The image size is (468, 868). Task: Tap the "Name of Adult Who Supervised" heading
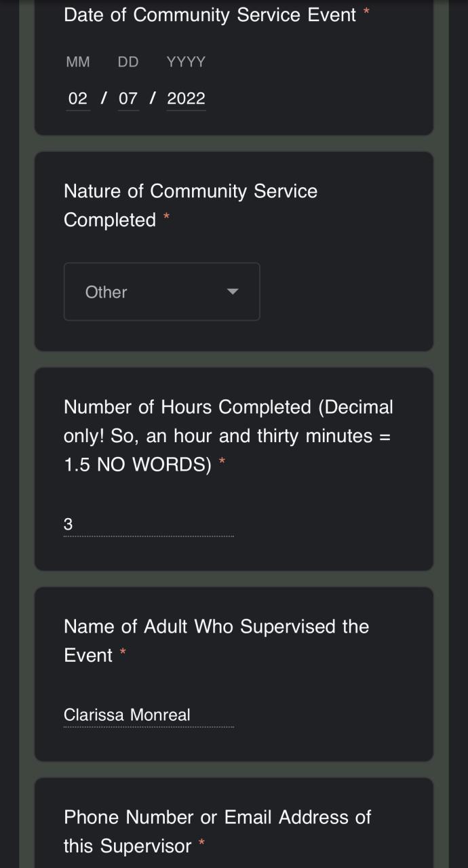coord(216,640)
